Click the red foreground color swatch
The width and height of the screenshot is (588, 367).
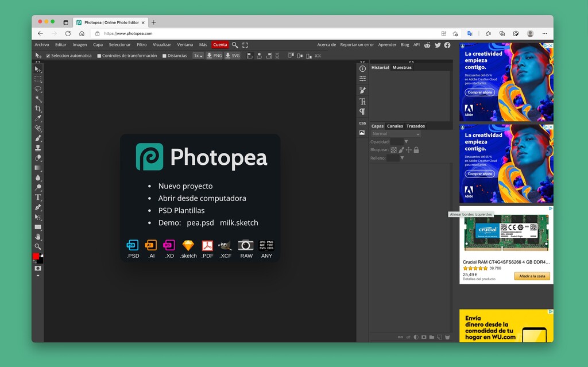click(36, 256)
